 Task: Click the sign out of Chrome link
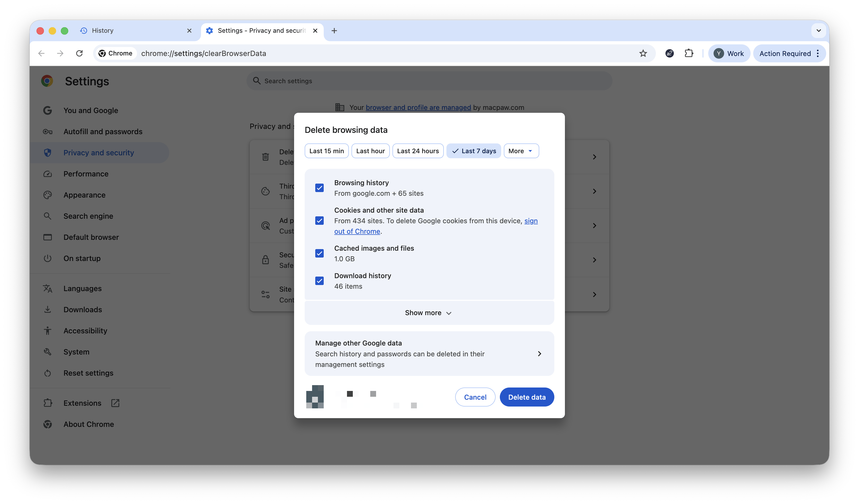(357, 231)
